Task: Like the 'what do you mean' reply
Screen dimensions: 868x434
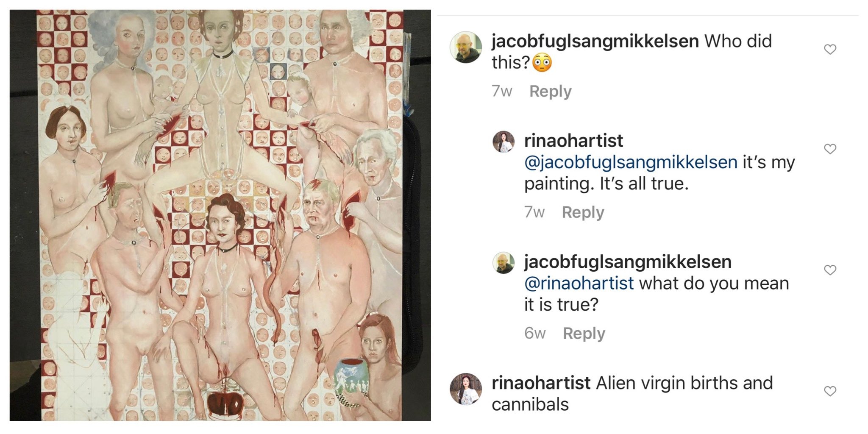Action: click(x=830, y=270)
